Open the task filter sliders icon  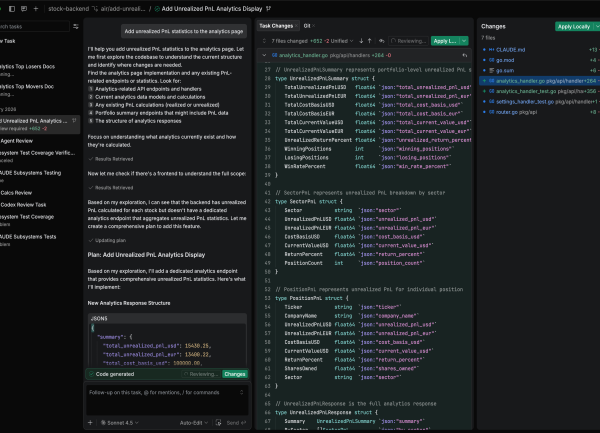coord(76,26)
